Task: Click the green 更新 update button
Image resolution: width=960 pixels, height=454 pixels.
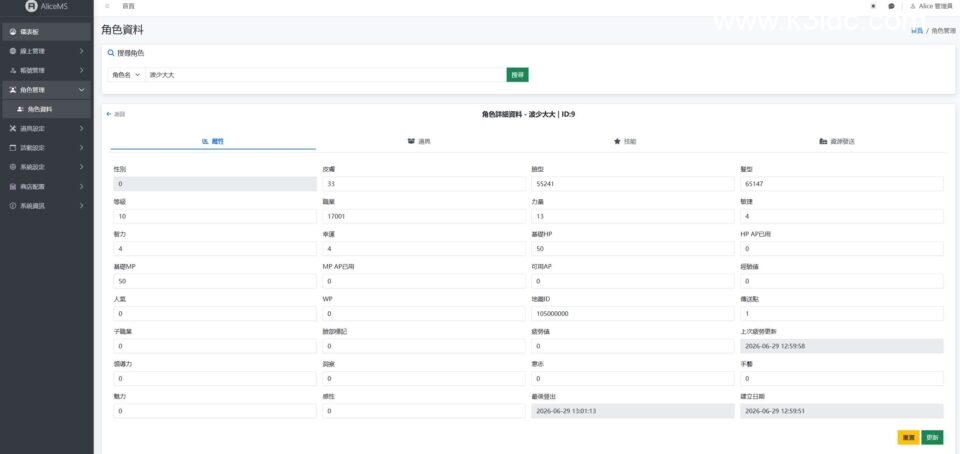Action: click(x=932, y=437)
